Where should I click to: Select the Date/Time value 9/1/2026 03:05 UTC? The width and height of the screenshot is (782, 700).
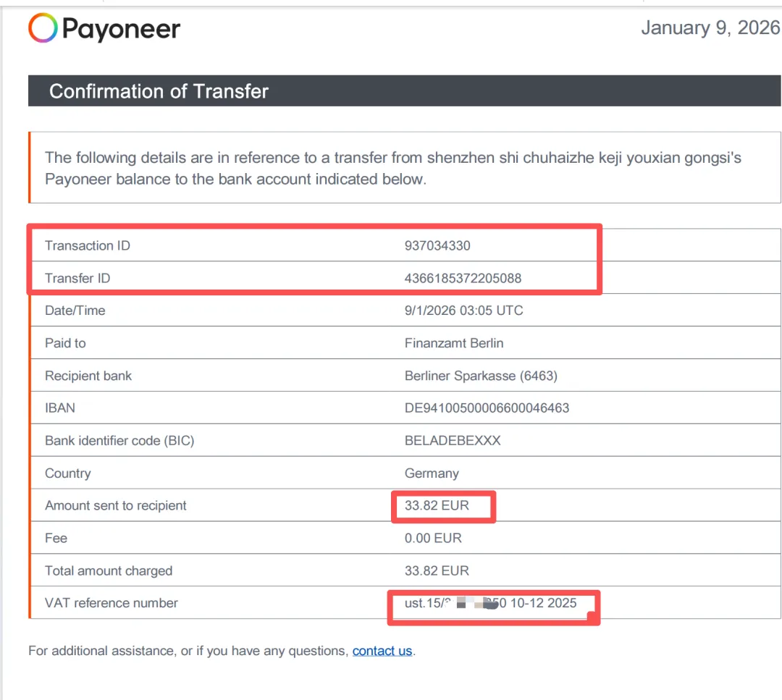pyautogui.click(x=464, y=310)
